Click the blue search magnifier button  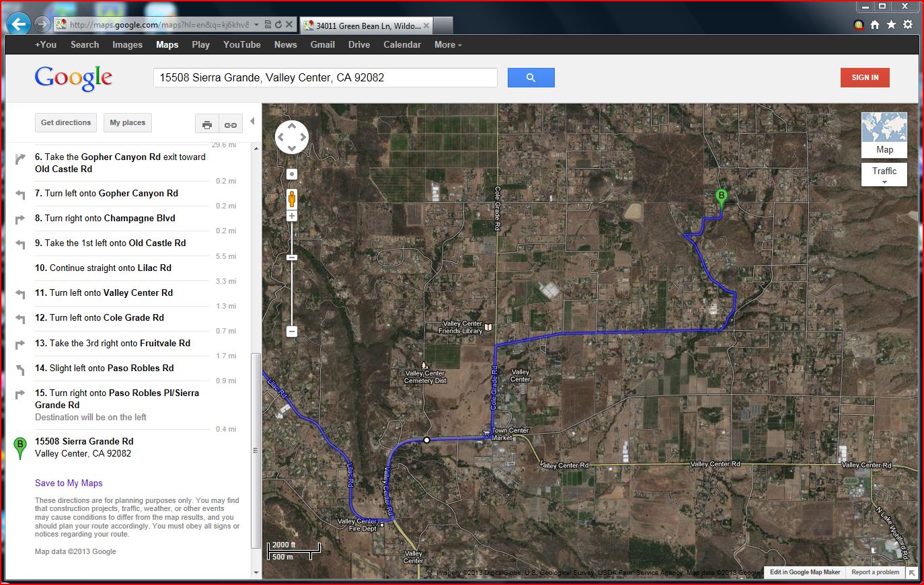[531, 78]
